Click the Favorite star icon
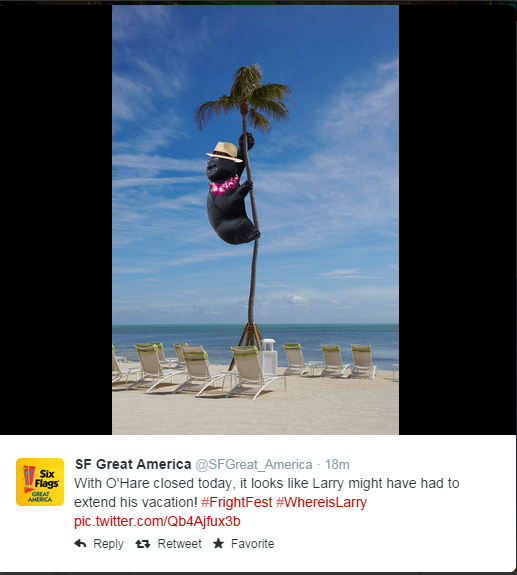 point(219,543)
